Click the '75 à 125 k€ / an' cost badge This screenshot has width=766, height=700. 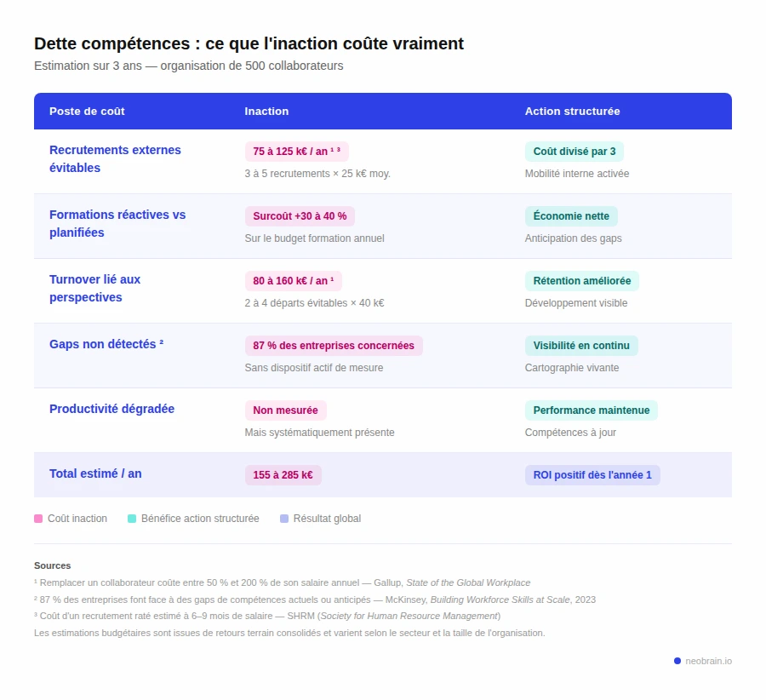pyautogui.click(x=296, y=151)
